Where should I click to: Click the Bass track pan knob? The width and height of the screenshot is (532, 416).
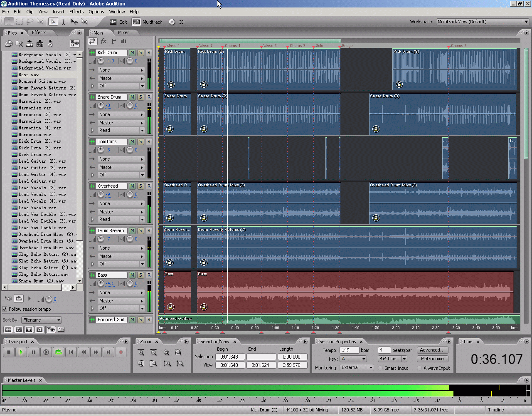[x=130, y=283]
